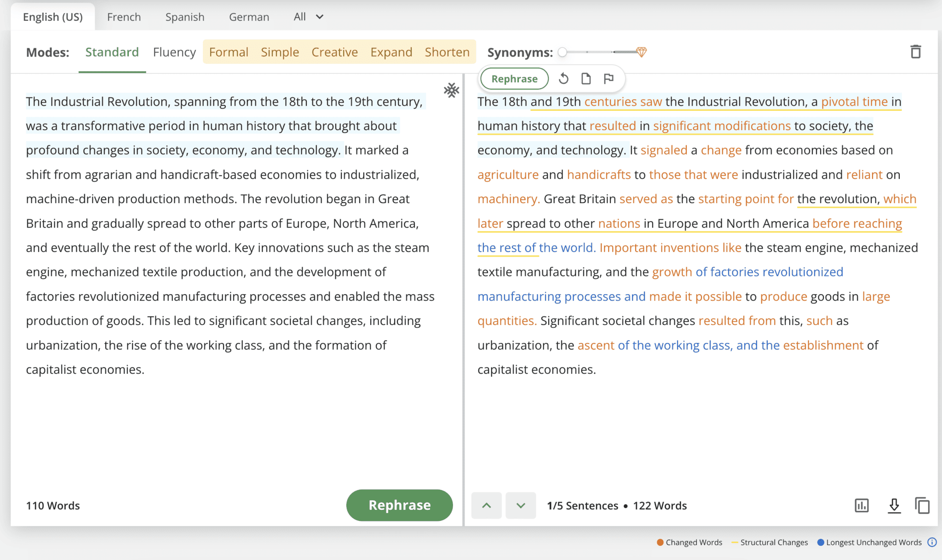Go to previous sentence with up chevron

point(486,505)
